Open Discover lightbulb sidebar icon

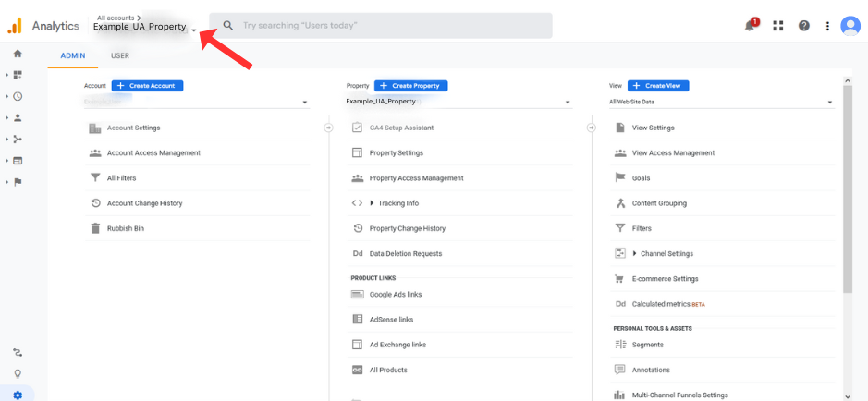pyautogui.click(x=18, y=373)
